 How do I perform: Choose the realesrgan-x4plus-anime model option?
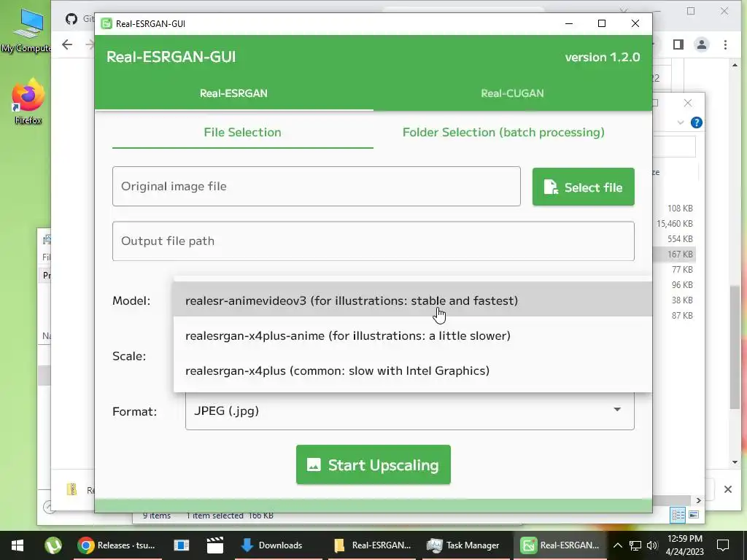(x=413, y=335)
